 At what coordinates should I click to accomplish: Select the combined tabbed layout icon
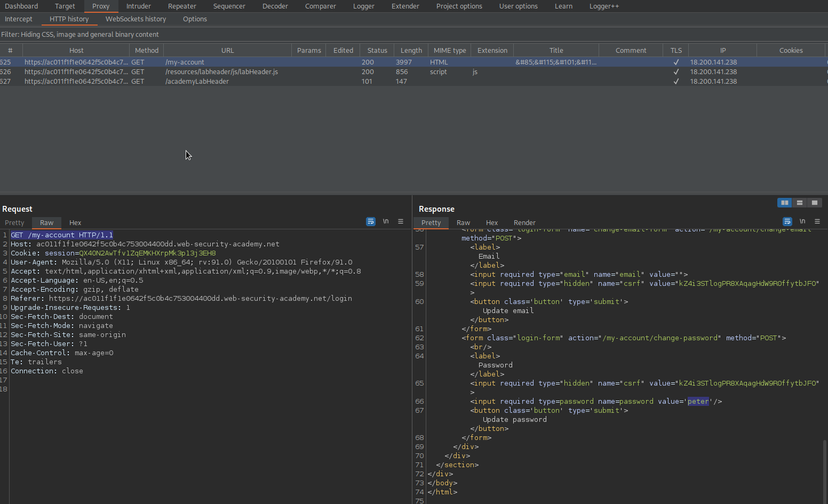(815, 203)
